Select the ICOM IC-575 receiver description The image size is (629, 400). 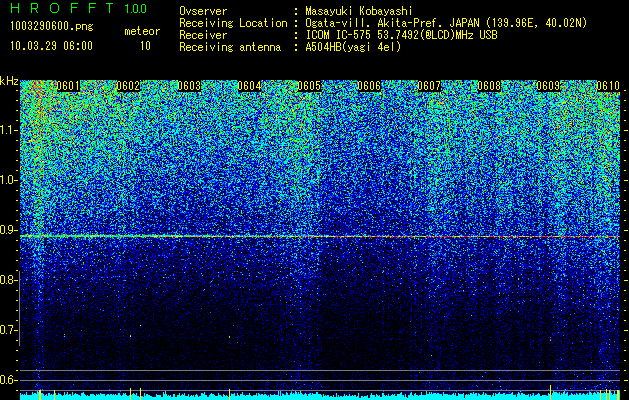401,35
